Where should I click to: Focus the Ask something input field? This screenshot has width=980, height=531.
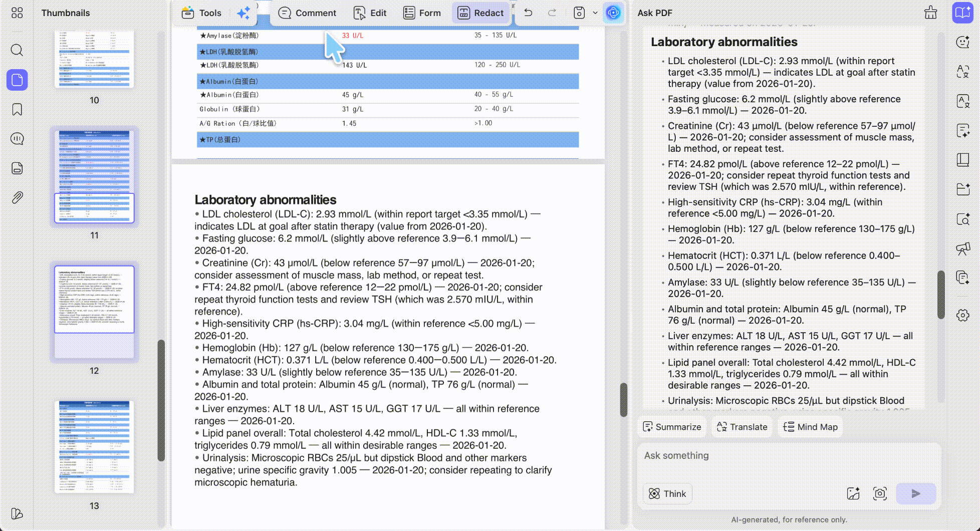[x=789, y=456]
